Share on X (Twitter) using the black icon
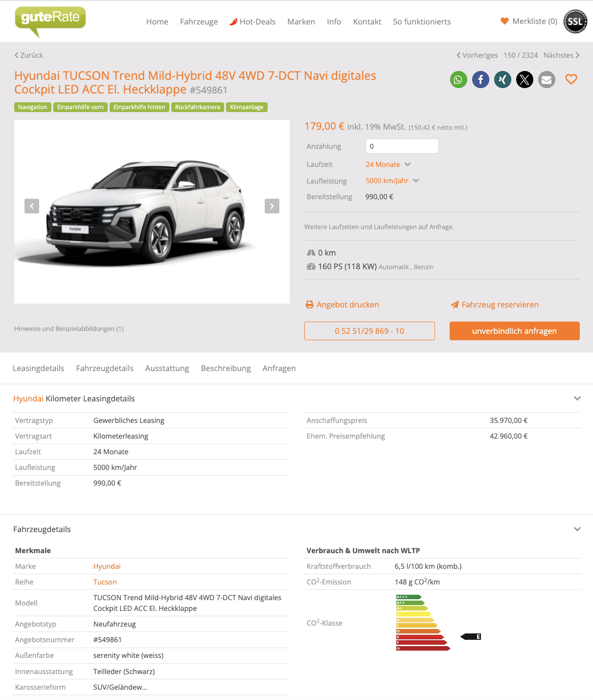 click(x=525, y=80)
